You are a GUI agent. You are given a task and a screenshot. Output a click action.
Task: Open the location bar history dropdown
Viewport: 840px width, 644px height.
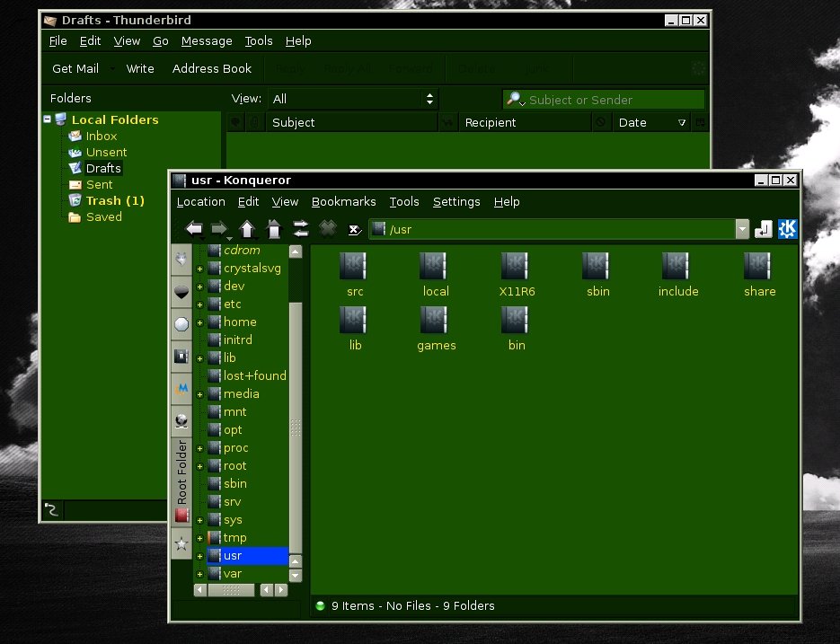[x=742, y=229]
